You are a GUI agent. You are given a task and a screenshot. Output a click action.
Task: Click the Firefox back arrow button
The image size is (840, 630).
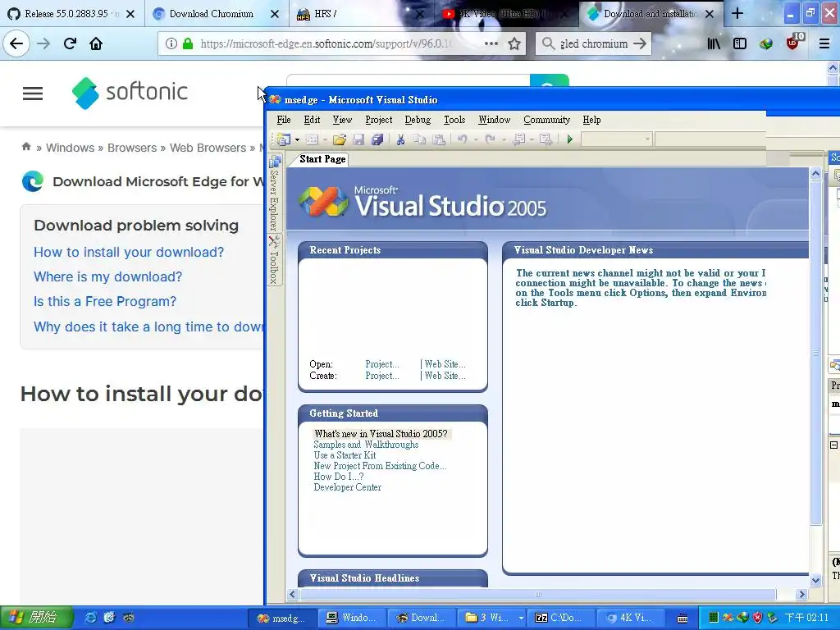pyautogui.click(x=16, y=43)
